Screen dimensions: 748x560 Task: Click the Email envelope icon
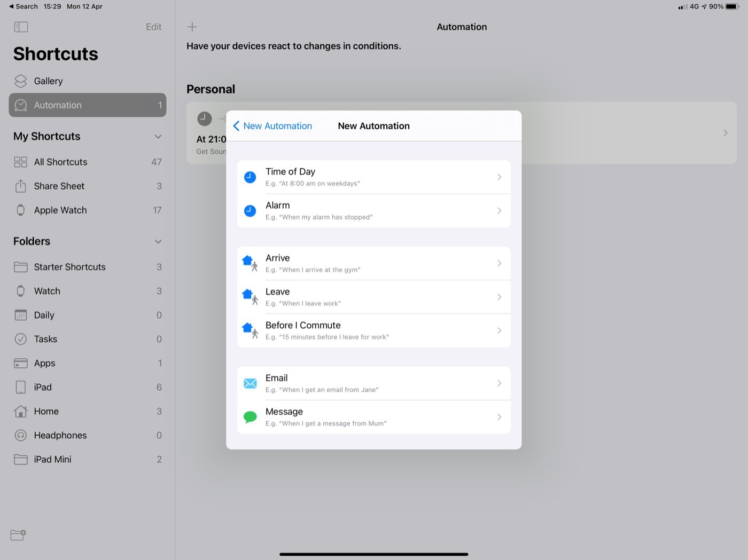click(250, 383)
